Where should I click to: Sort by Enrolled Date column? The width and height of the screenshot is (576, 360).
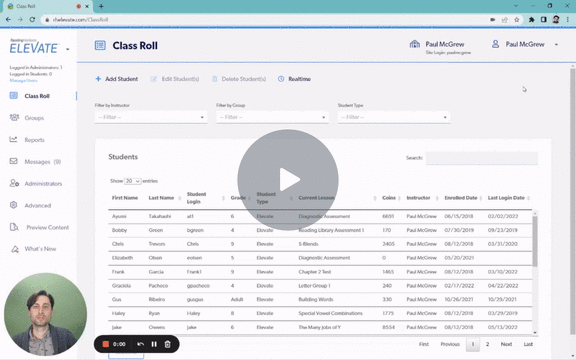(461, 198)
